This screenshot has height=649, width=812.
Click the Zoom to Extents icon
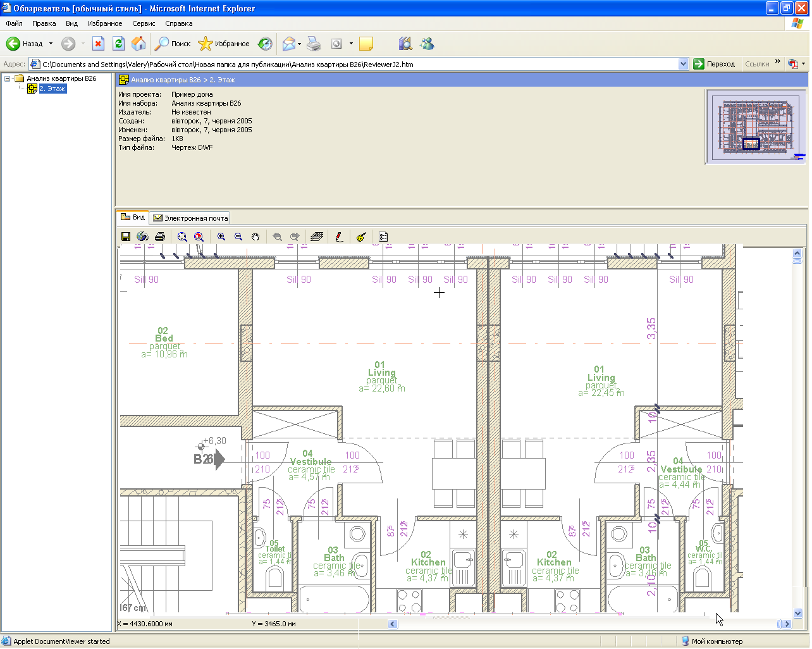(x=182, y=237)
